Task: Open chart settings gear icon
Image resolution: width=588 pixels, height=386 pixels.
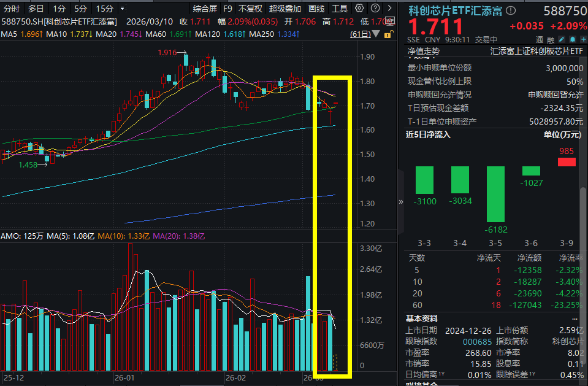Action: pyautogui.click(x=359, y=9)
